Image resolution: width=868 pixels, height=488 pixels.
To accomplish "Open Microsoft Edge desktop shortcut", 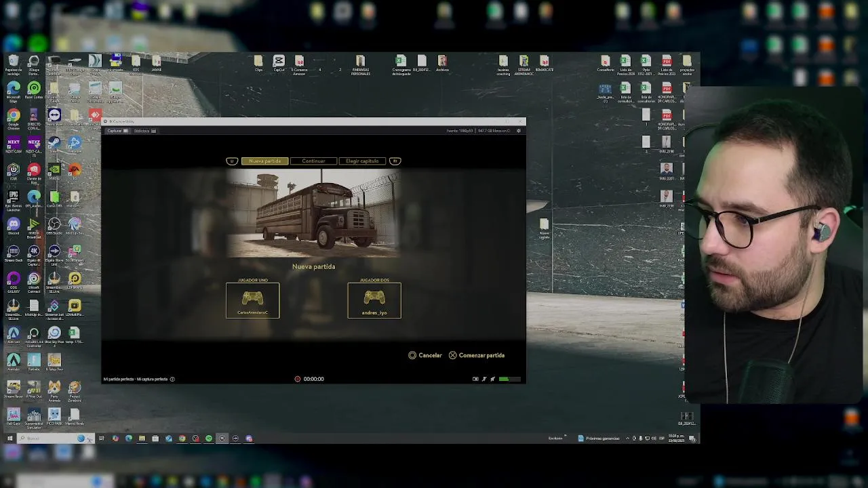I will [13, 91].
